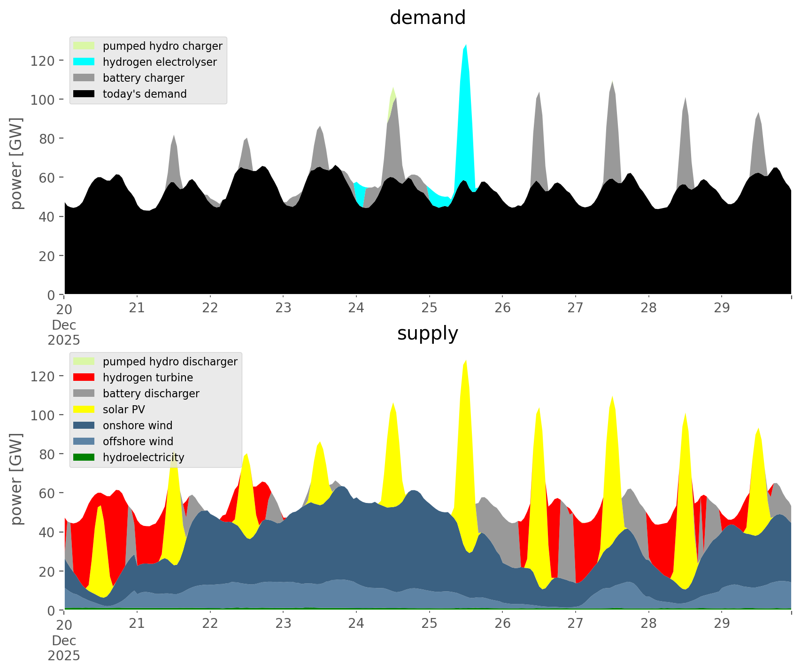
Task: Click date tick 25 on demand chart axis
Action: (429, 309)
